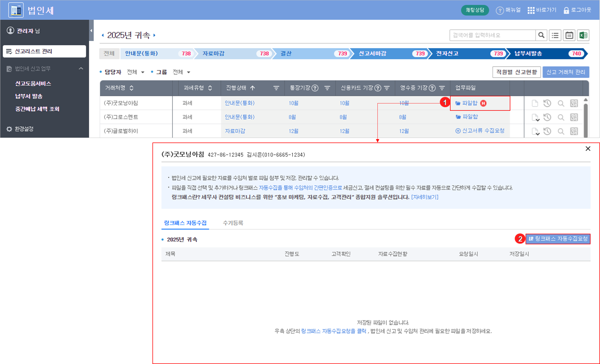
Task: Collapse 법인세 신고 업무 menu section
Action: [x=81, y=68]
